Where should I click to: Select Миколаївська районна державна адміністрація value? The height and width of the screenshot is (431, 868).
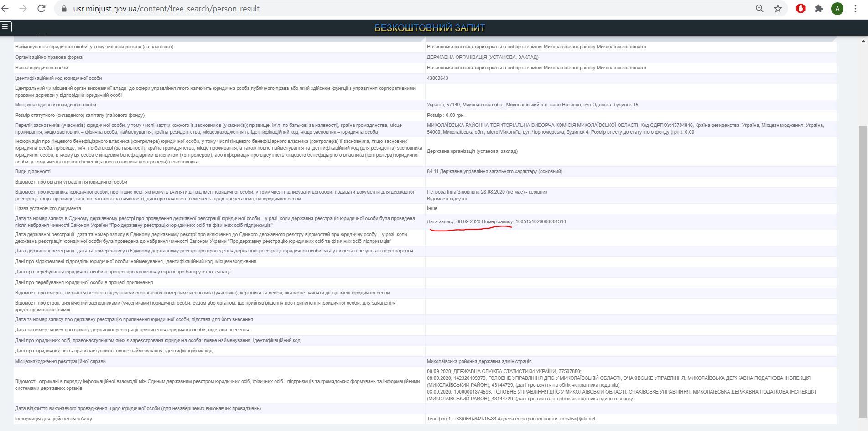pos(479,361)
